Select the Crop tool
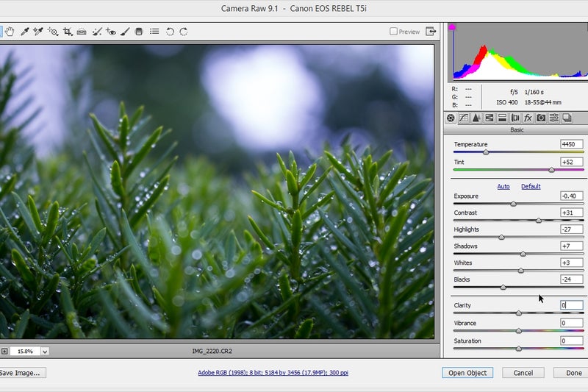 coord(68,32)
